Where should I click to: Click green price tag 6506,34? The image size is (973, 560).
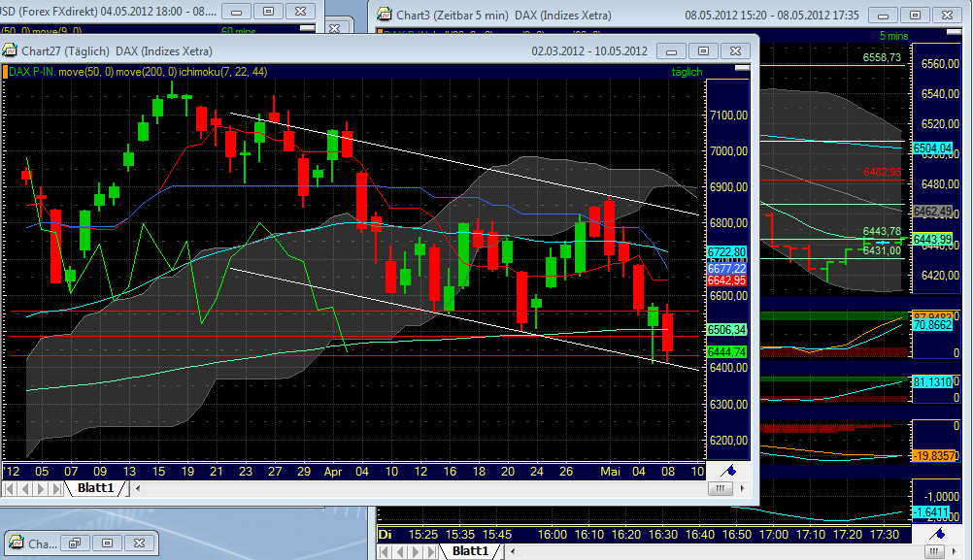(x=726, y=330)
